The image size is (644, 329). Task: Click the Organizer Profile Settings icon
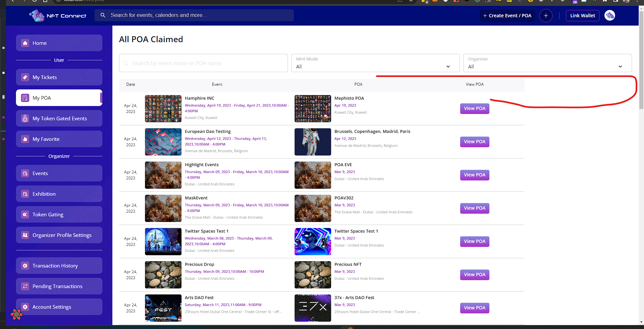pos(25,235)
